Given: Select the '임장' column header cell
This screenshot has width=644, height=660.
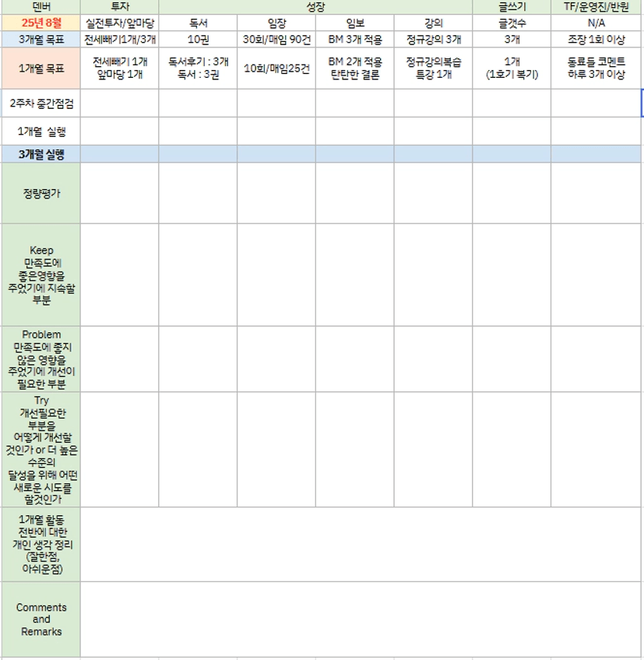Looking at the screenshot, I should coord(276,23).
